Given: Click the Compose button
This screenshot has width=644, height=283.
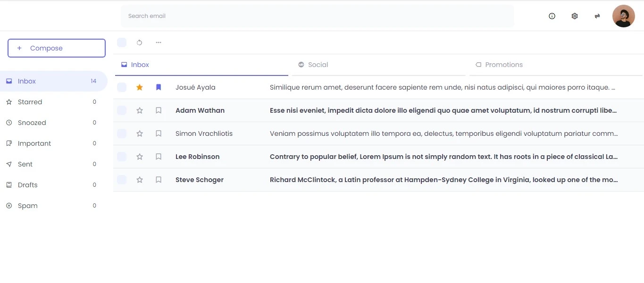Looking at the screenshot, I should 57,48.
